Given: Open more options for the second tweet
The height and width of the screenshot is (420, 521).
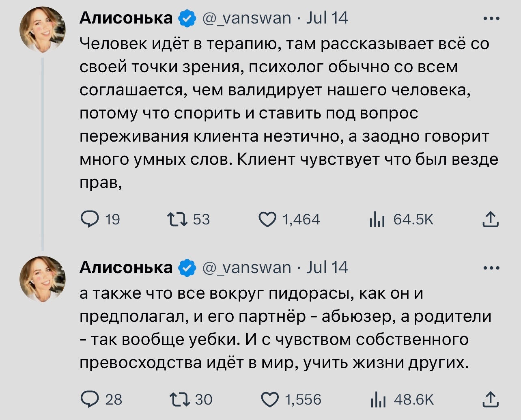Looking at the screenshot, I should pos(492,268).
